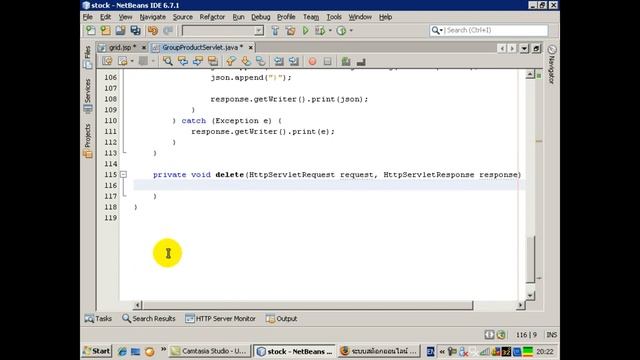Click the Search (Ctrl+I) input field
Viewport: 640px width, 360px height.
click(x=496, y=30)
